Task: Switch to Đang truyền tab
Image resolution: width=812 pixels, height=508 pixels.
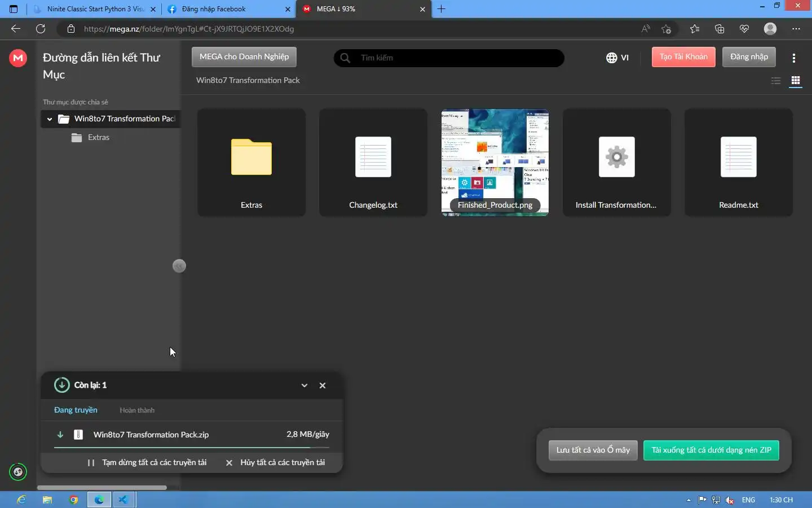Action: 76,410
